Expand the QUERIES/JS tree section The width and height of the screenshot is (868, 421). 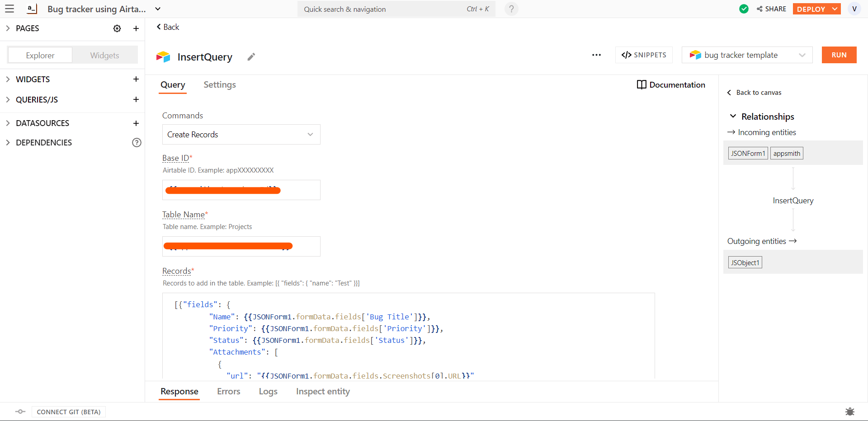[8, 100]
